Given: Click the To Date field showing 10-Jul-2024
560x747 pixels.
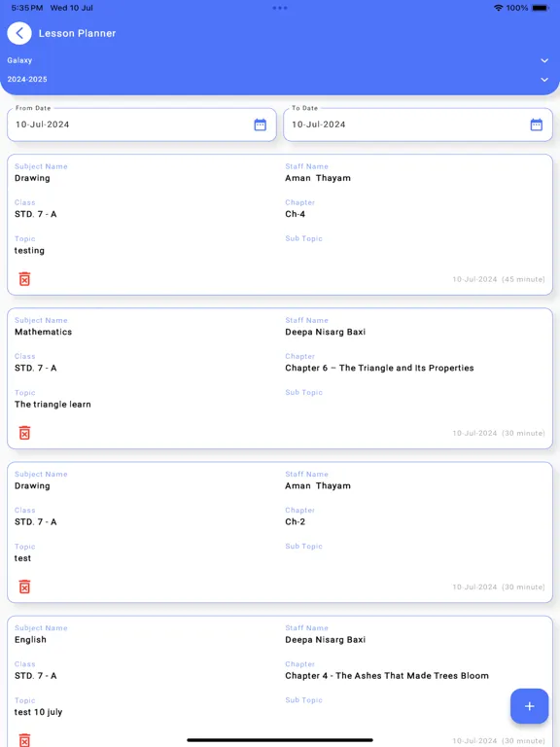Looking at the screenshot, I should coord(418,124).
